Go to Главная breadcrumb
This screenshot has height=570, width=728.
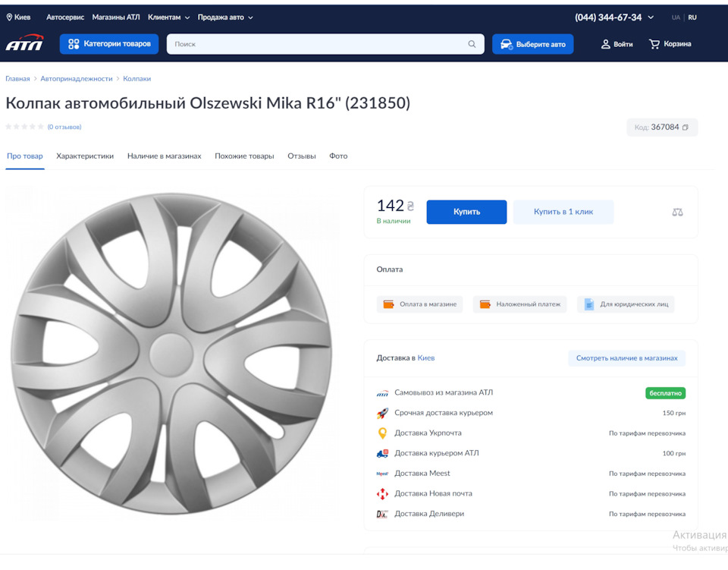(x=17, y=78)
